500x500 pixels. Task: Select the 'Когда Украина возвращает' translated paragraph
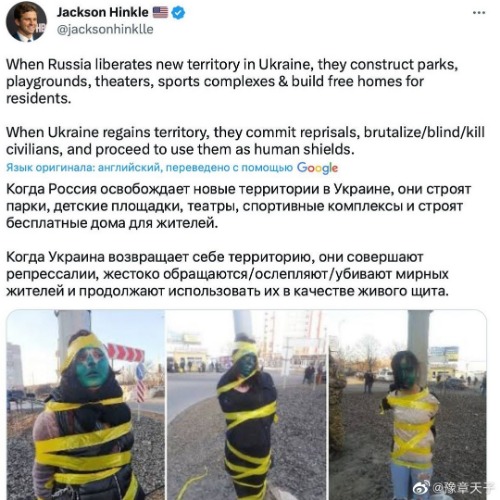[x=227, y=274]
